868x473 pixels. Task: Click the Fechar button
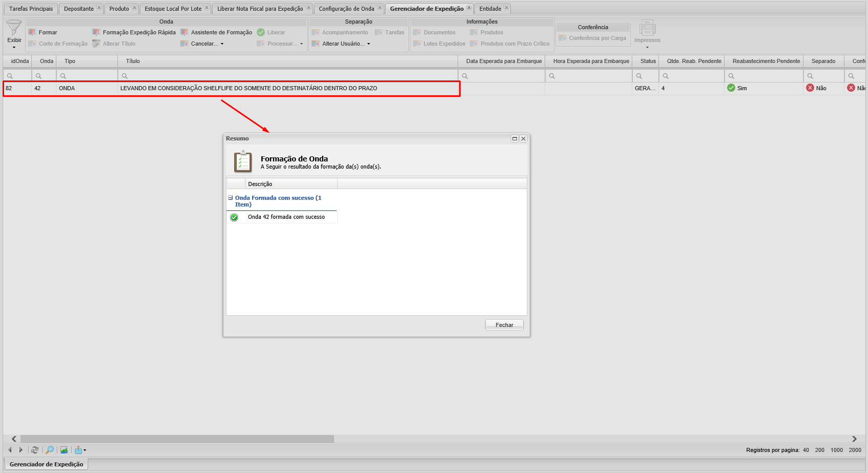(x=504, y=325)
